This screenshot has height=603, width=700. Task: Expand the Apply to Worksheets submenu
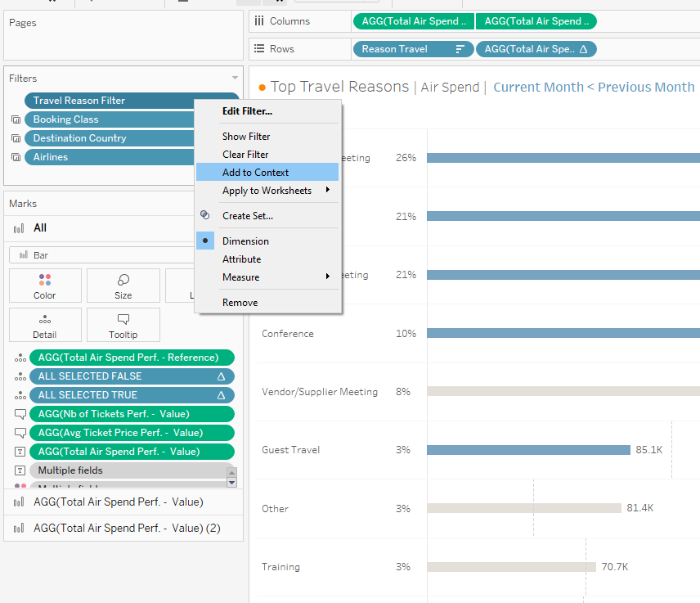tap(267, 191)
